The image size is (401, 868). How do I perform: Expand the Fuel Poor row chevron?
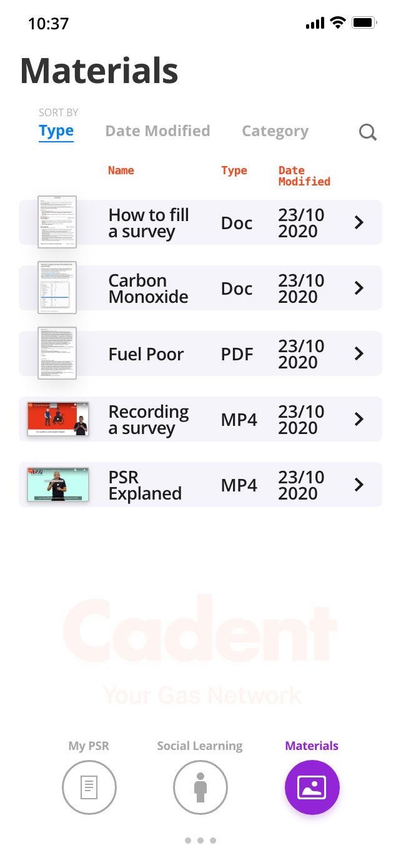pos(359,353)
